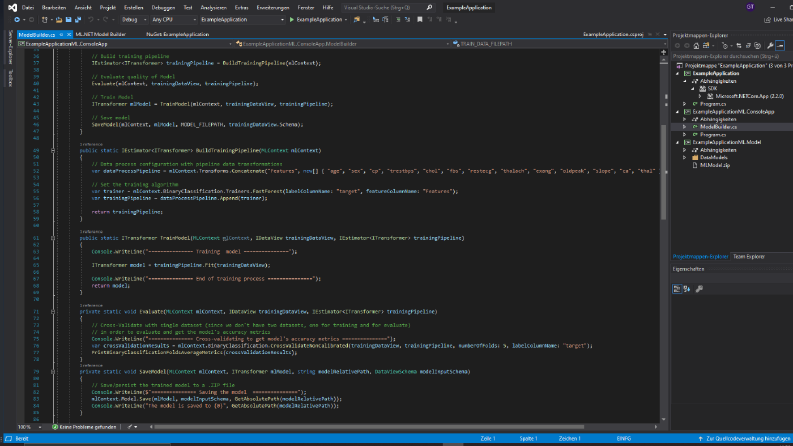Viewport: 793px width, 446px height.
Task: Open the collapsed Toolbox side tab
Action: (x=10, y=78)
